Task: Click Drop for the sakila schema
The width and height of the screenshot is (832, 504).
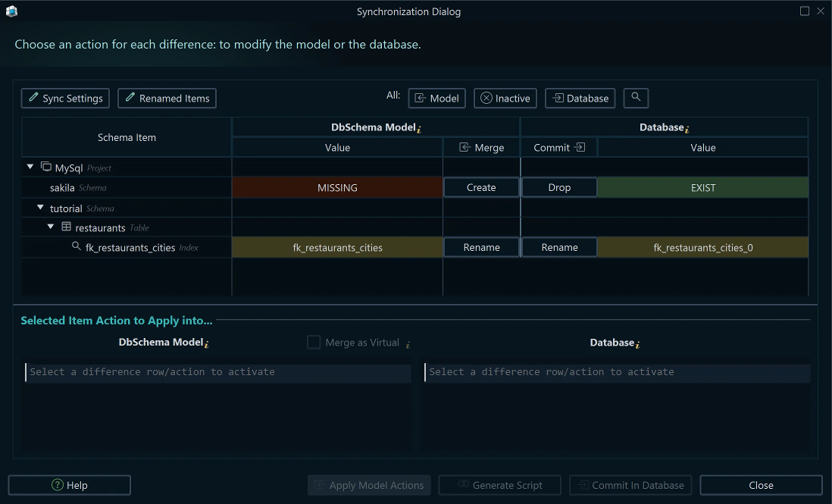Action: point(559,187)
